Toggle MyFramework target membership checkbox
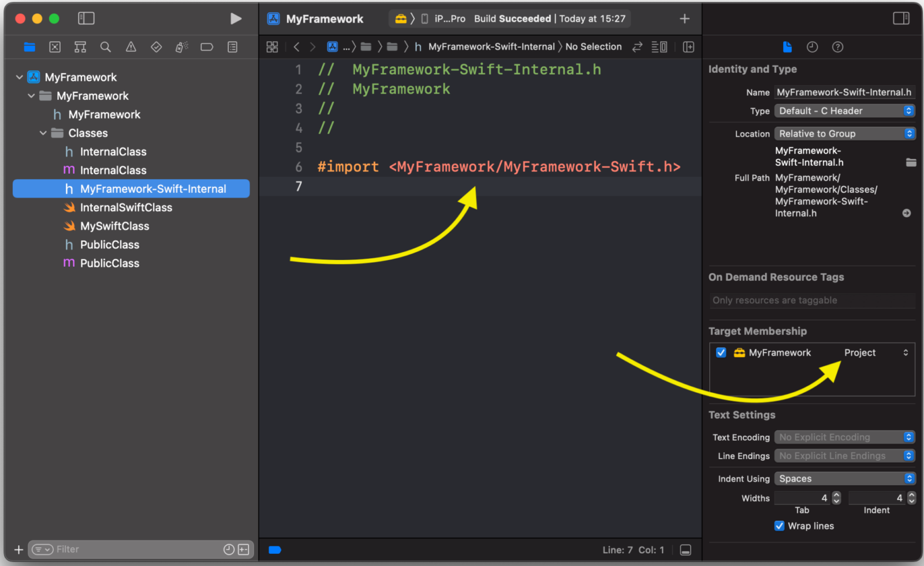The height and width of the screenshot is (566, 924). (721, 352)
